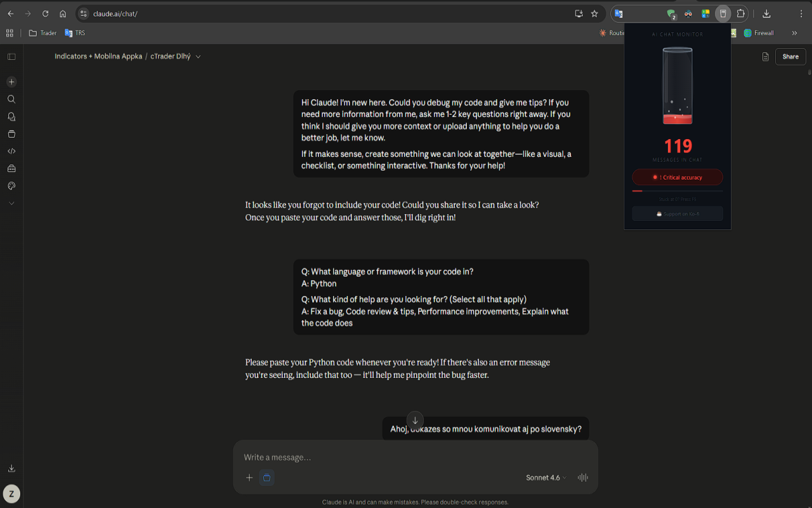The image size is (812, 508).
Task: Click the glass tube fill indicator
Action: [678, 86]
